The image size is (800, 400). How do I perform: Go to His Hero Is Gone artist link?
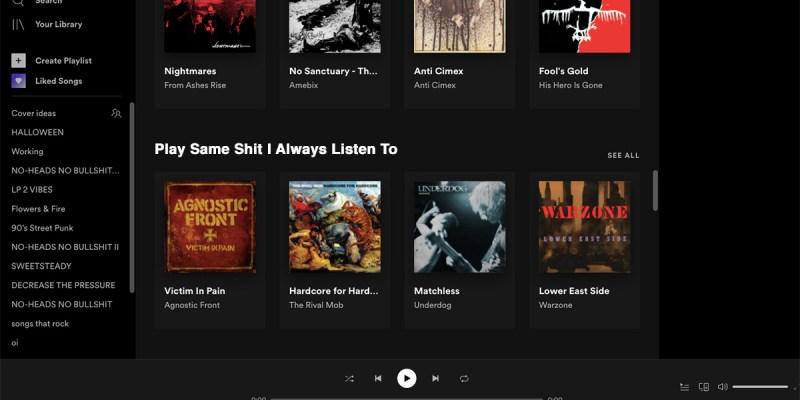click(x=570, y=85)
